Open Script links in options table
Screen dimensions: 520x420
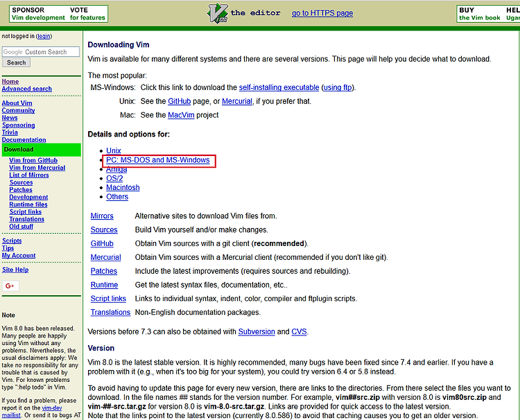click(x=108, y=299)
